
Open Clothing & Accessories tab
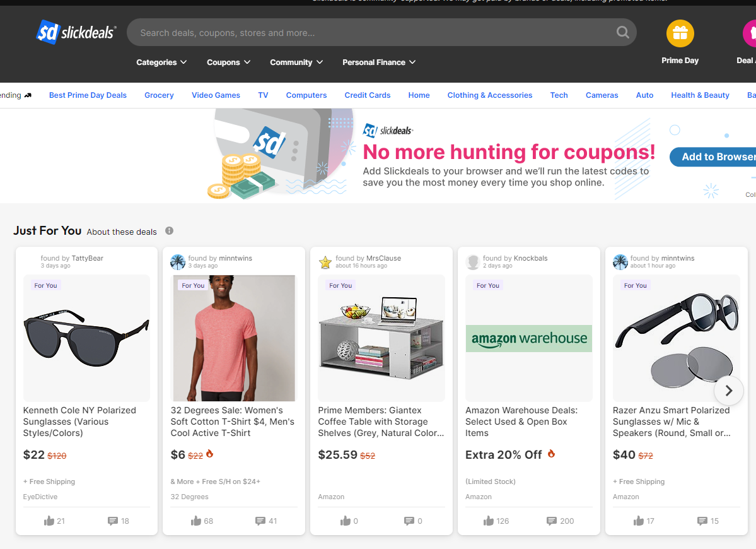pos(490,95)
